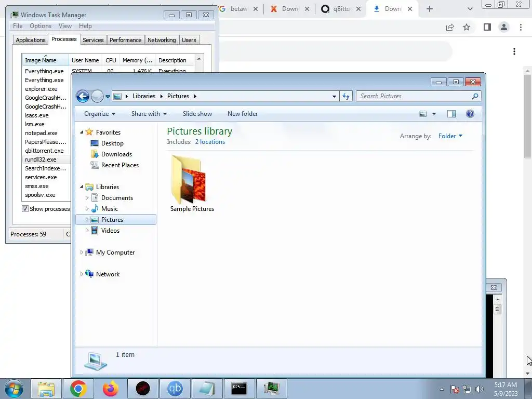This screenshot has width=532, height=399.
Task: Click the Action Center flag tray icon
Action: (x=455, y=389)
